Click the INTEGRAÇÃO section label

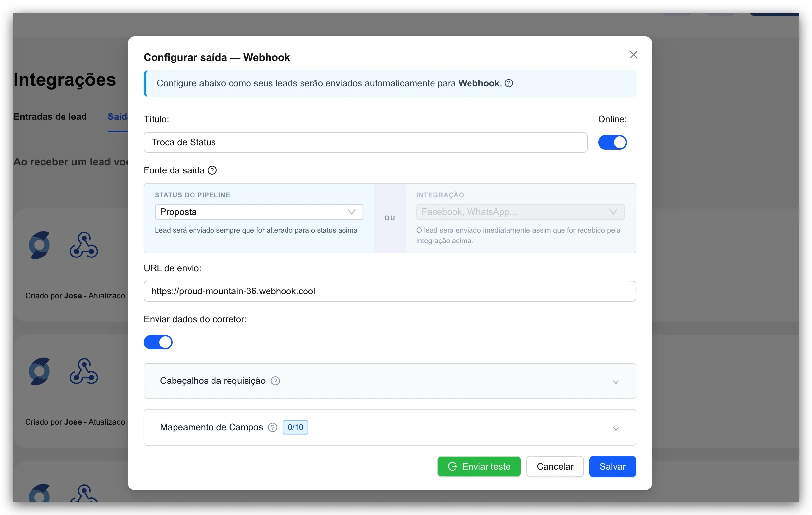(x=440, y=195)
